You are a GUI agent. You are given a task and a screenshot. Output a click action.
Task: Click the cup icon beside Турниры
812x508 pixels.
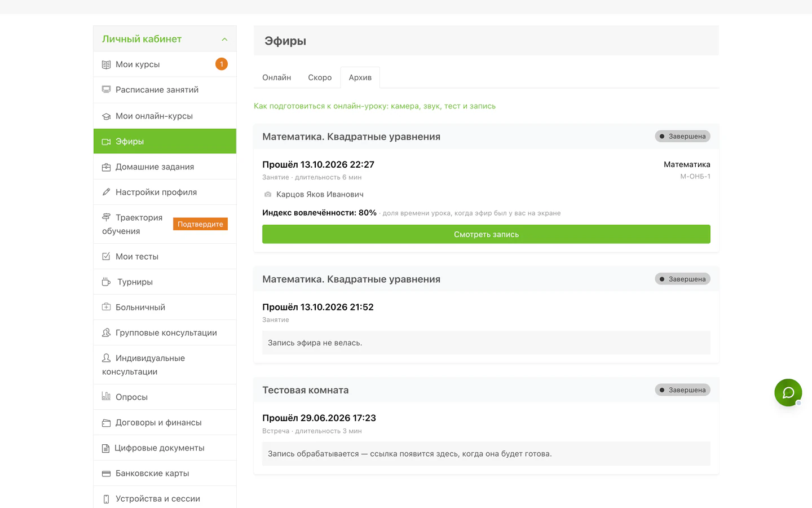click(106, 282)
